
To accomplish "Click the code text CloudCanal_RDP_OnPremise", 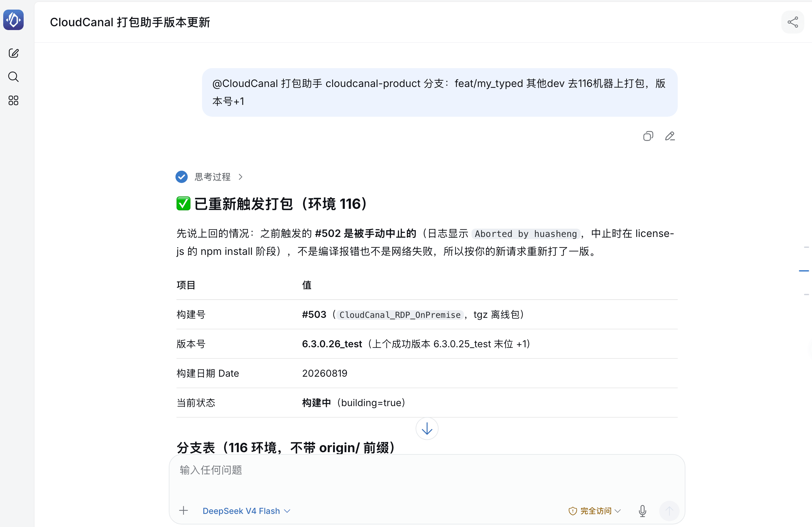I will pos(400,315).
